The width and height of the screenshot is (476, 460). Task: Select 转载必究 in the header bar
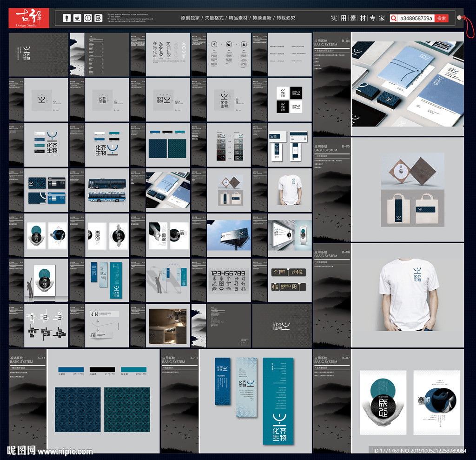click(x=286, y=18)
